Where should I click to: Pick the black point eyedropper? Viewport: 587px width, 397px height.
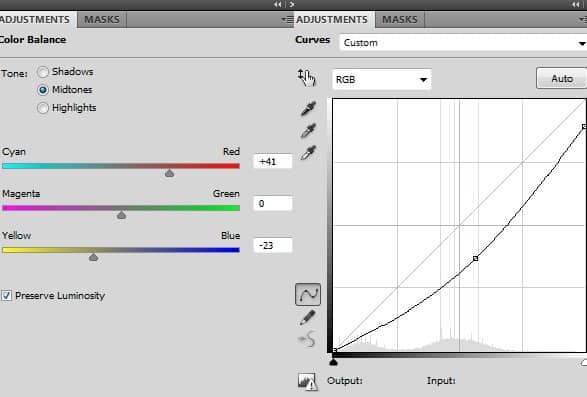coord(308,109)
